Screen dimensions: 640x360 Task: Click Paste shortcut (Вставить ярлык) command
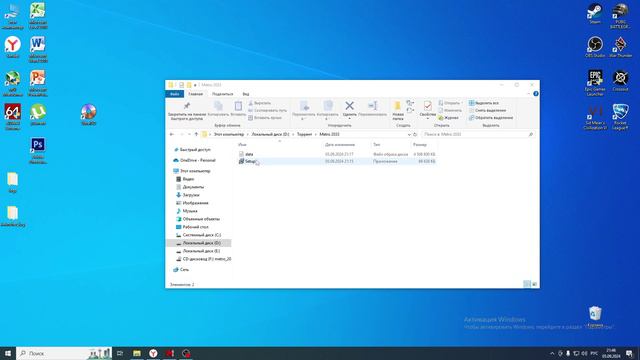tap(265, 118)
